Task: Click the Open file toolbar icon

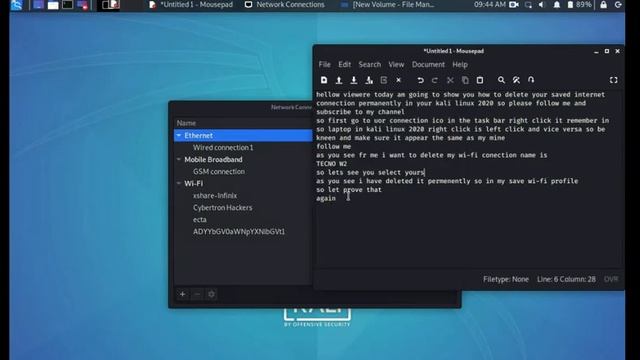Action: [x=339, y=80]
